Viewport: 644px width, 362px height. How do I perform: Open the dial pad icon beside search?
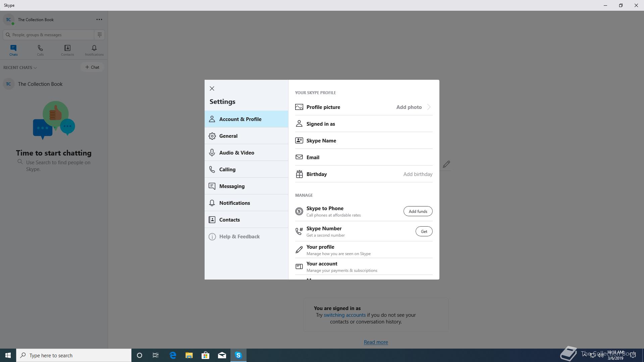tap(100, 35)
